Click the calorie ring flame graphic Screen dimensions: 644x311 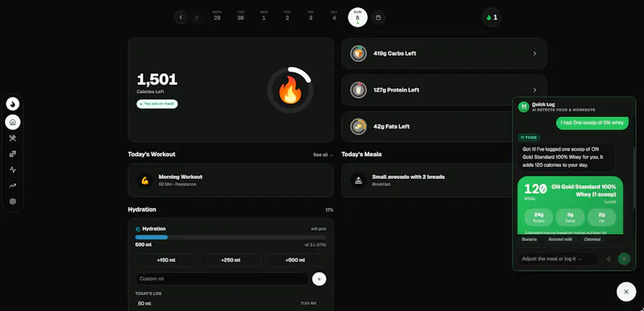[291, 90]
